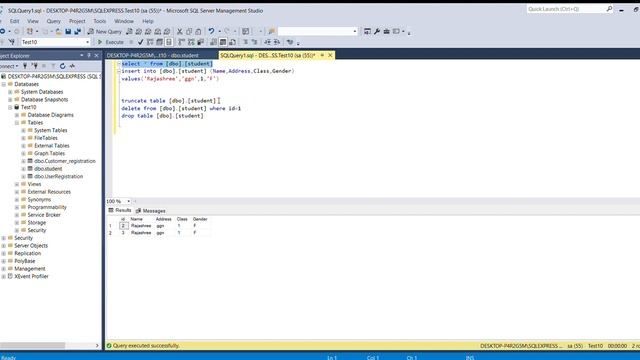Collapse the Tables node

tap(17, 122)
